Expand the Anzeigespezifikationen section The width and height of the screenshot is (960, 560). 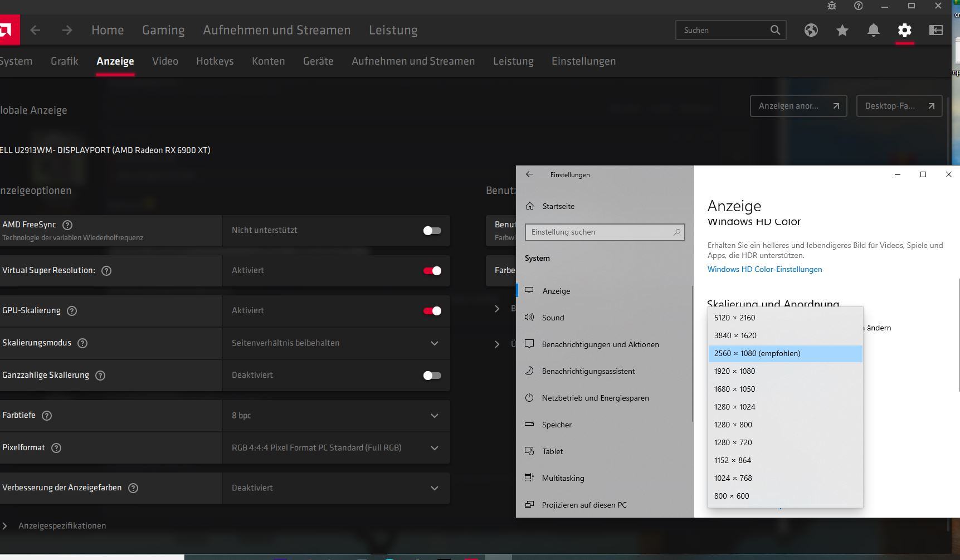(61, 526)
